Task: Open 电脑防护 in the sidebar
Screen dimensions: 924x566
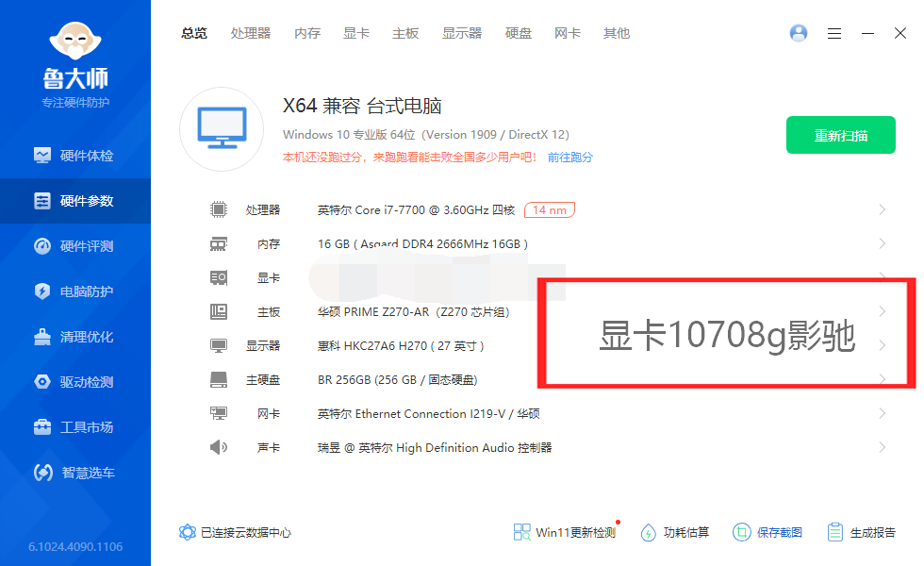Action: point(74,291)
